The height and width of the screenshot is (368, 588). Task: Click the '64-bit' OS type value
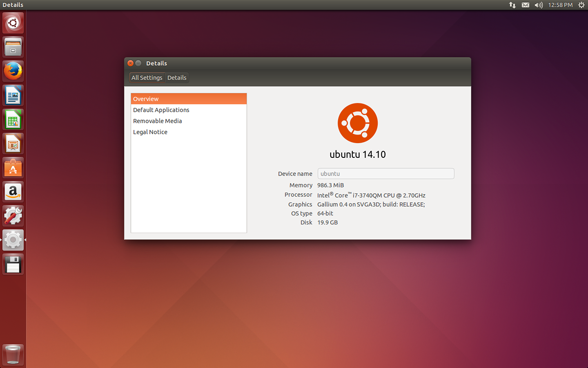[325, 213]
